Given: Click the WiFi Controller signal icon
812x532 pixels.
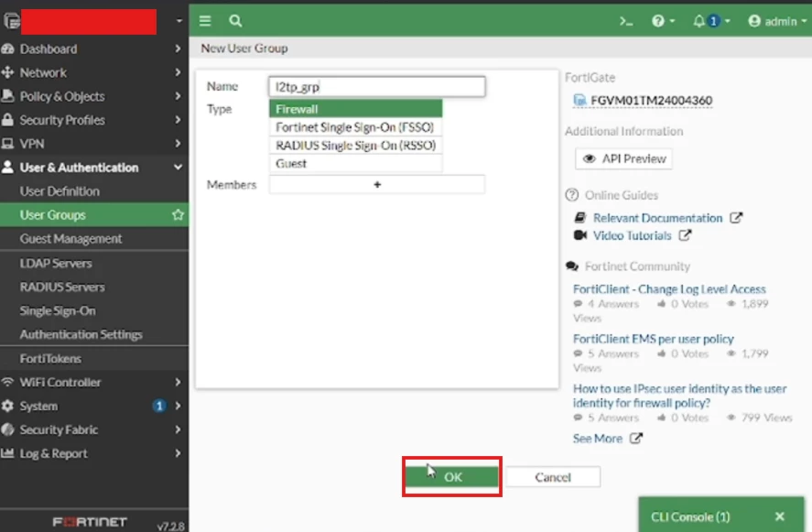Looking at the screenshot, I should (x=7, y=382).
